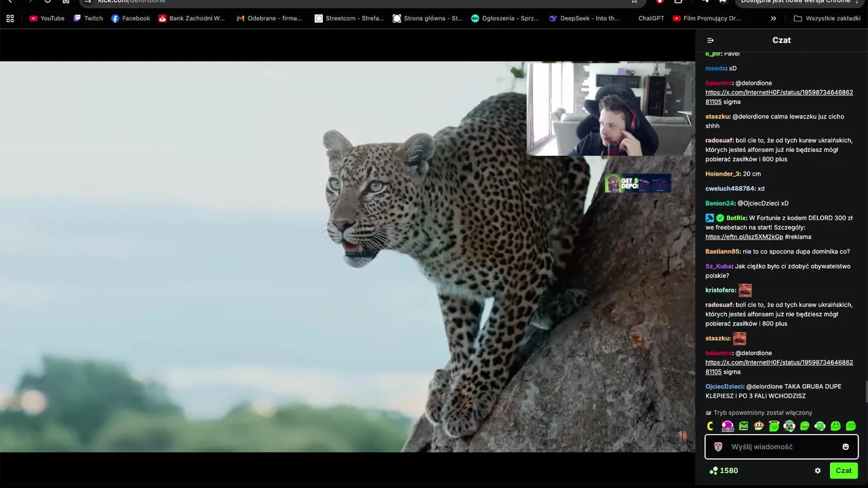Screen dimensions: 868x488
Task: Click the BotRix username
Action: [x=736, y=218]
